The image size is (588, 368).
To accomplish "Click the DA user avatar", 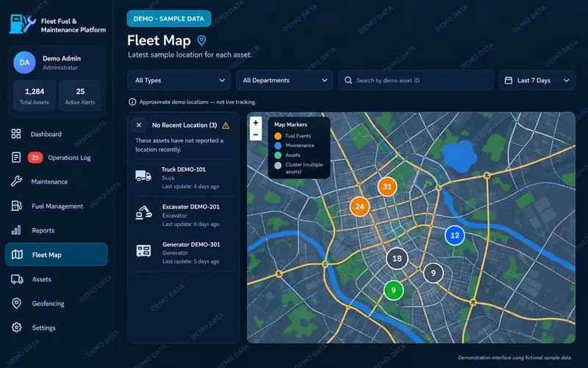I will pos(24,63).
